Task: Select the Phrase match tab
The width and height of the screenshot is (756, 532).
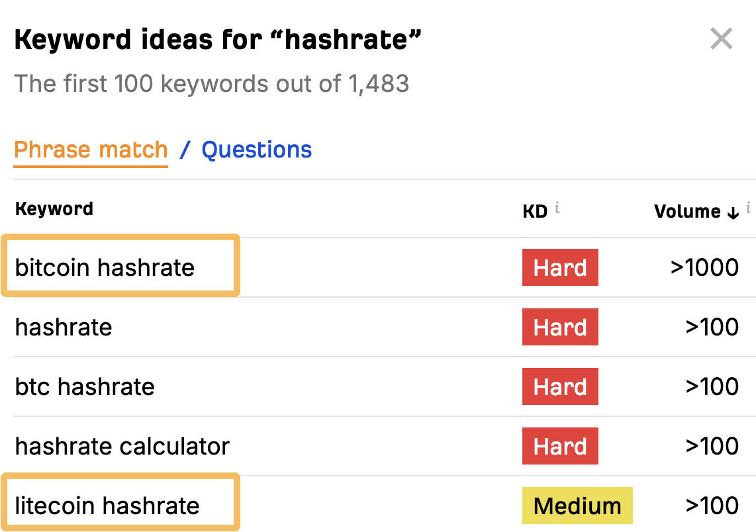Action: (x=91, y=150)
